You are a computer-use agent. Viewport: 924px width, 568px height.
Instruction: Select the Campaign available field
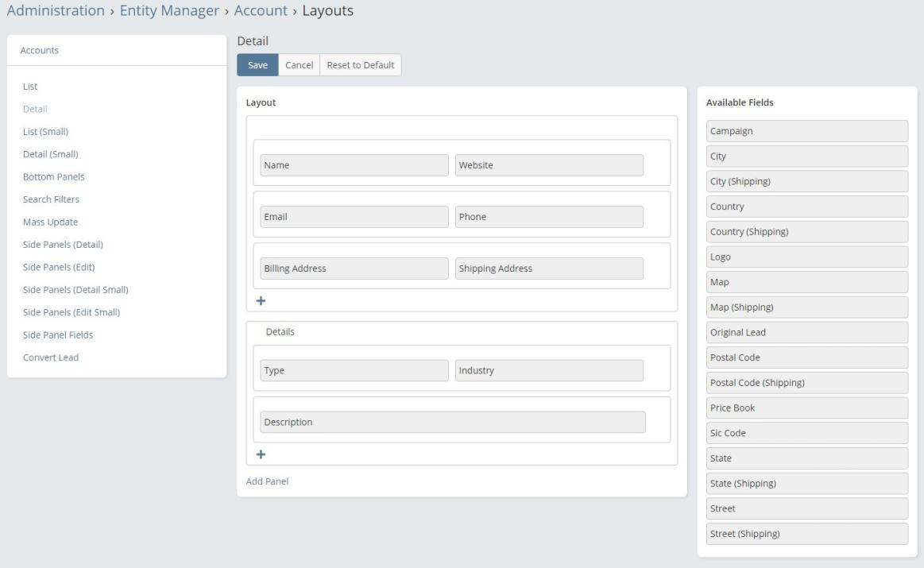tap(806, 131)
